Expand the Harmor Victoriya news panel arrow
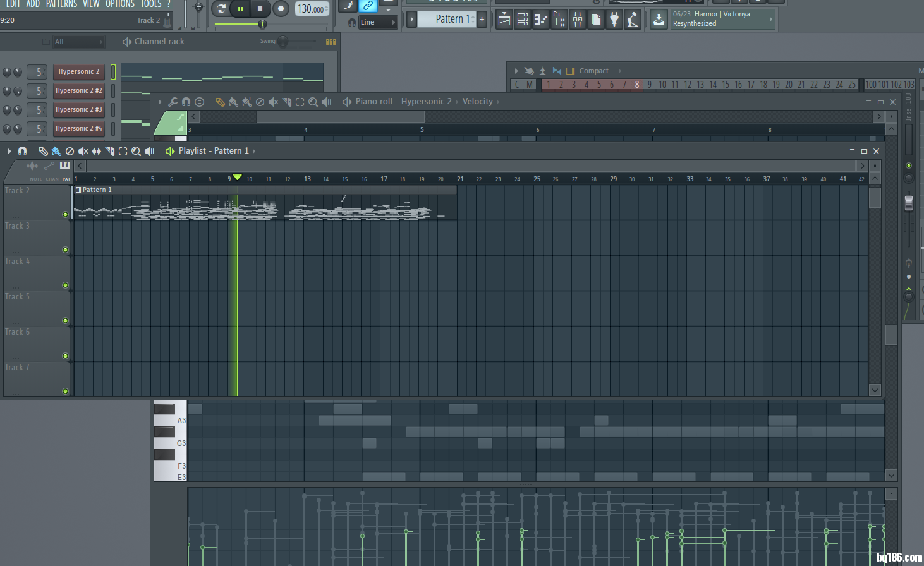The image size is (924, 566). (770, 20)
